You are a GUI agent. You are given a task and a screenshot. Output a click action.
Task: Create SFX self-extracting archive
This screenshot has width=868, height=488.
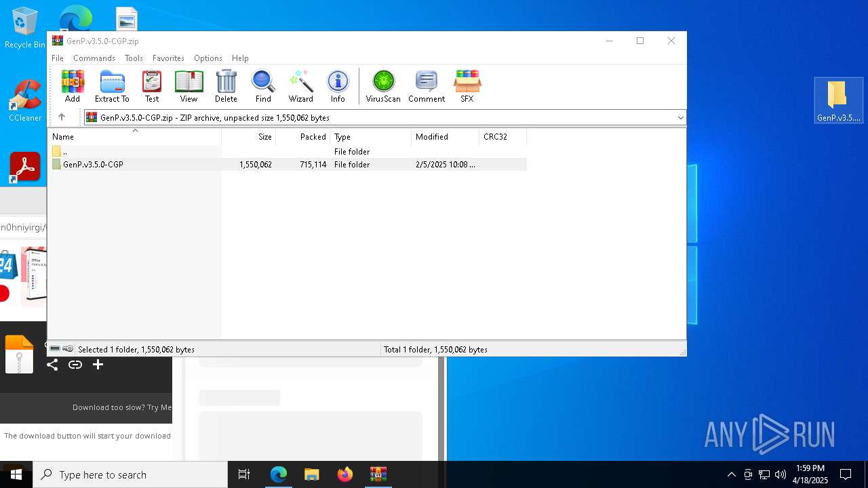[x=467, y=86]
